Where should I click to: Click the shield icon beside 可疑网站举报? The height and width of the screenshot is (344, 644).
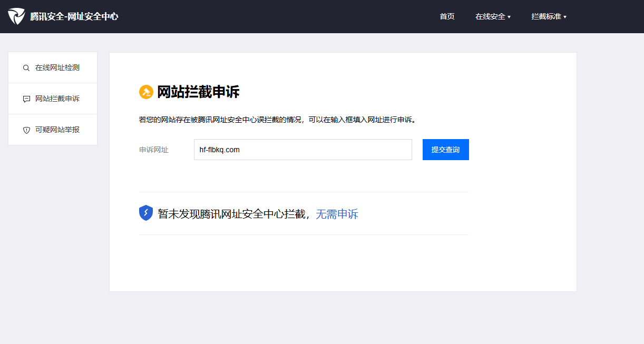tap(26, 130)
